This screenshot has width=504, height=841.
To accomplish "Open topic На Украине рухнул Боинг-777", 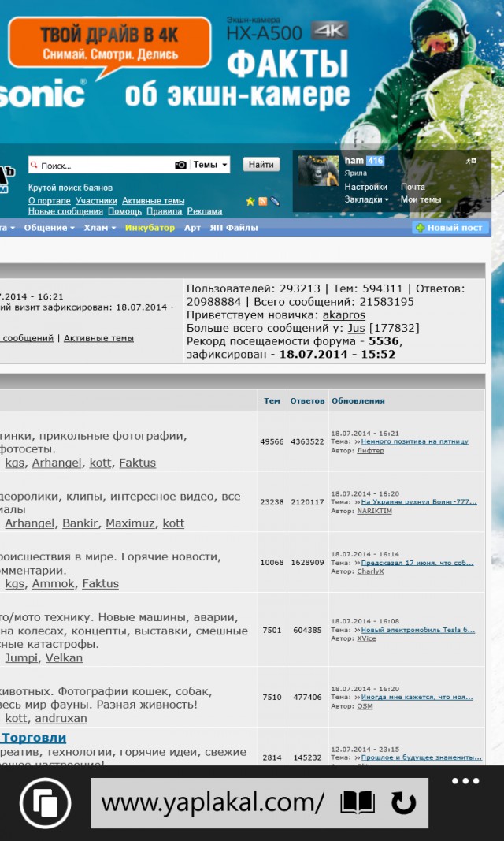I will pos(419,502).
